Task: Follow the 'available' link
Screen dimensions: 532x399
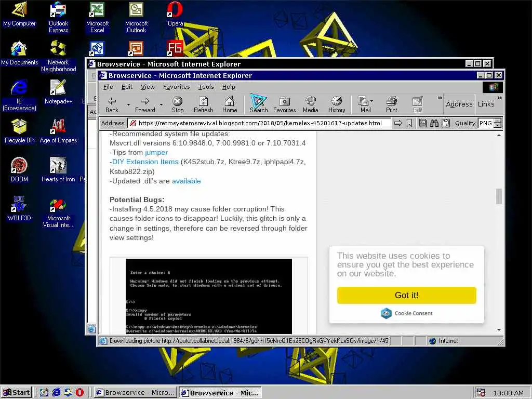Action: coord(187,181)
